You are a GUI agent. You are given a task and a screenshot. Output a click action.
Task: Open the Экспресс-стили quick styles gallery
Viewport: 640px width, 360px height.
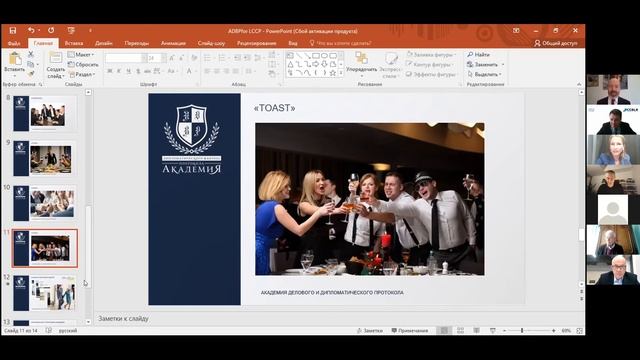coord(390,64)
